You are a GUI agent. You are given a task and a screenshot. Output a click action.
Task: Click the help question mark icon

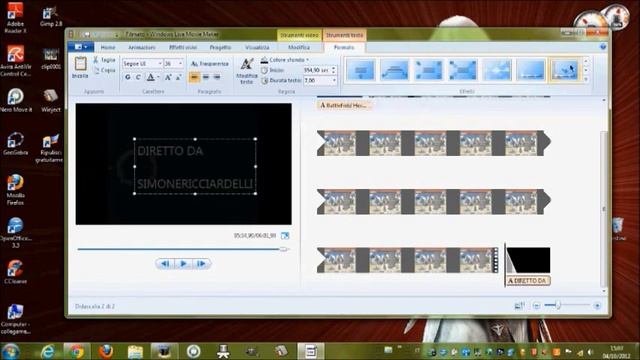coord(603,47)
